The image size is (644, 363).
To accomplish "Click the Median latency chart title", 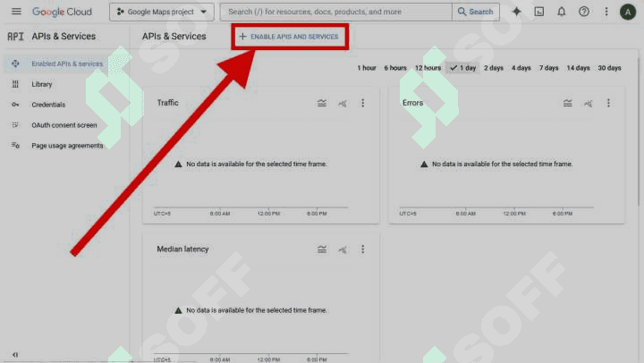I will pyautogui.click(x=182, y=249).
